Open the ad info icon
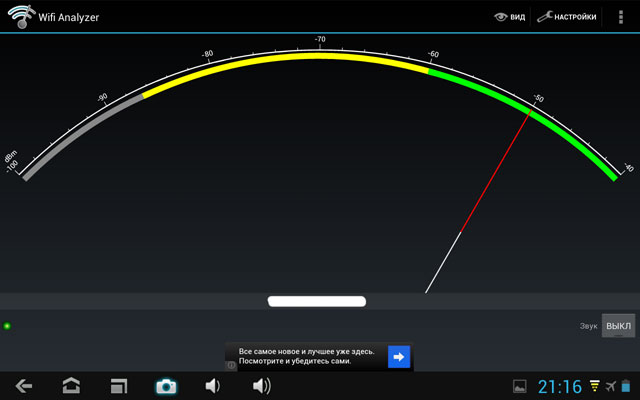The image size is (640, 400). 231,365
